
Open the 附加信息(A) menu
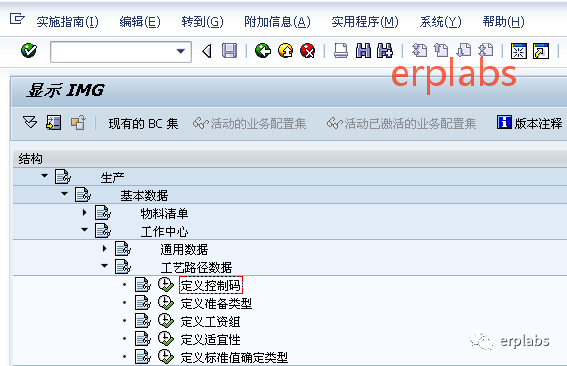[x=277, y=22]
